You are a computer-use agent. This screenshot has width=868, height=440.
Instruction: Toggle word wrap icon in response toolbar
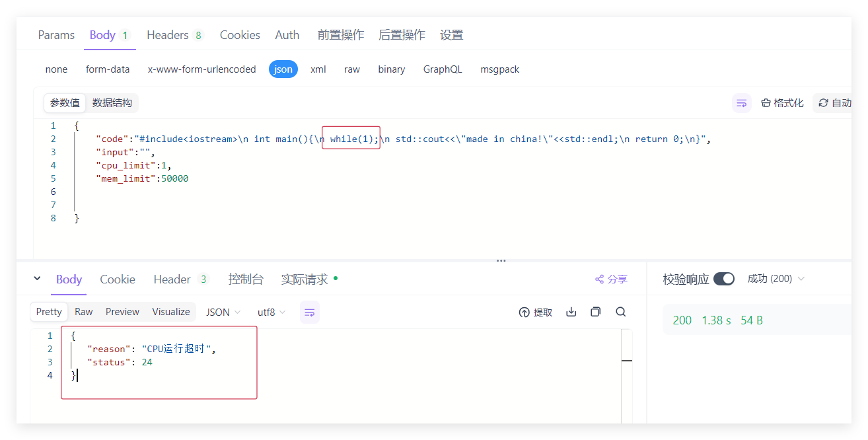click(310, 312)
